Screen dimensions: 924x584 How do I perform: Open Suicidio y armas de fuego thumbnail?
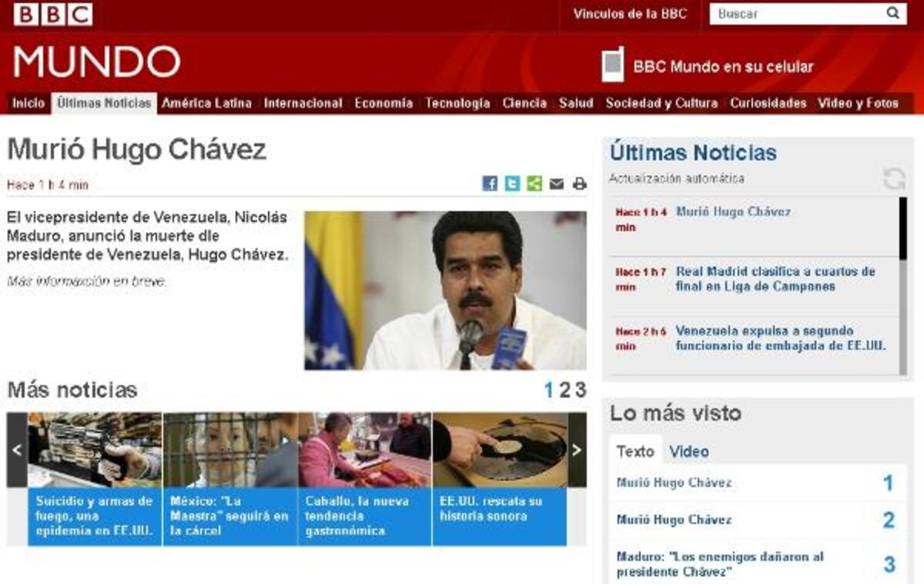[95, 450]
